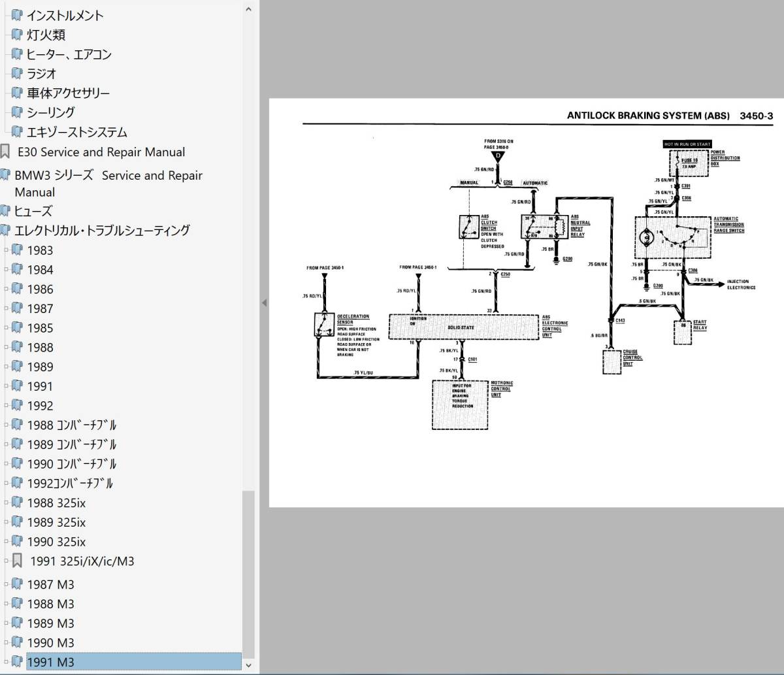Click the bookmark icon of highlighted 1991 M3
Viewport: 784px width, 675px height.
tap(17, 662)
